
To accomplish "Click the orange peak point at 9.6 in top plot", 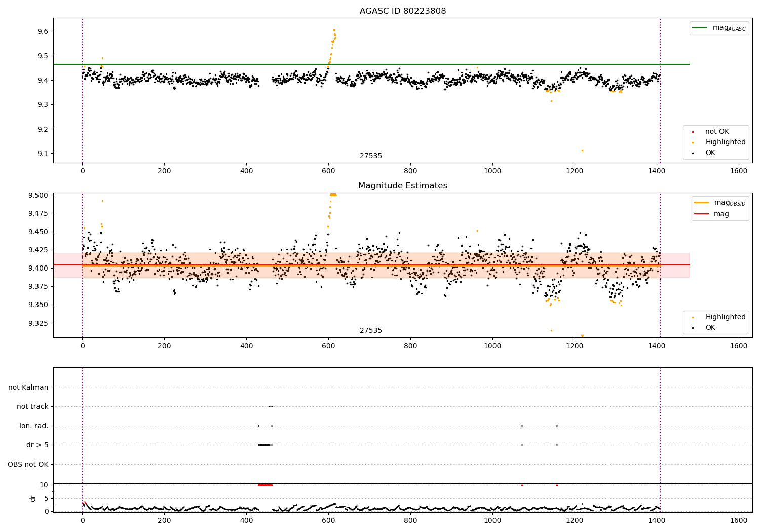I will coord(334,30).
